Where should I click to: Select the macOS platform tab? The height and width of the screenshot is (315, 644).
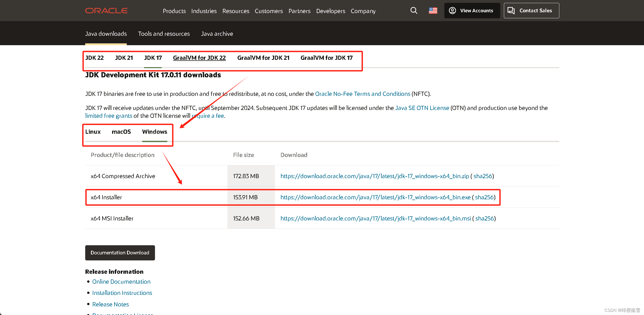click(x=121, y=132)
